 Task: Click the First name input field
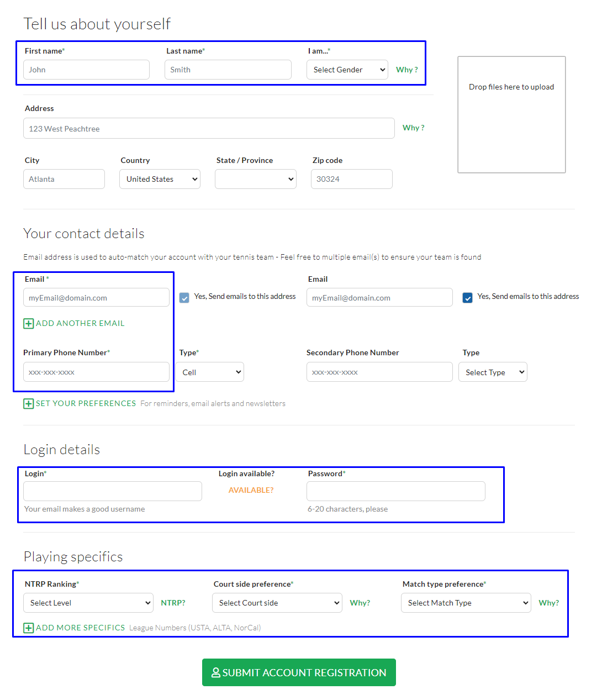coord(86,70)
